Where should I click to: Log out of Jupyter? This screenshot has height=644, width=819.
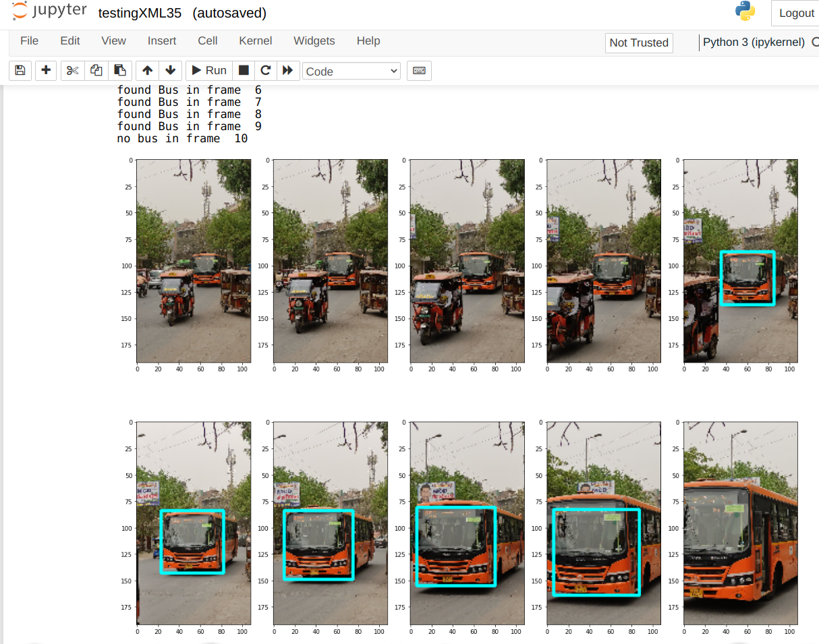click(796, 12)
